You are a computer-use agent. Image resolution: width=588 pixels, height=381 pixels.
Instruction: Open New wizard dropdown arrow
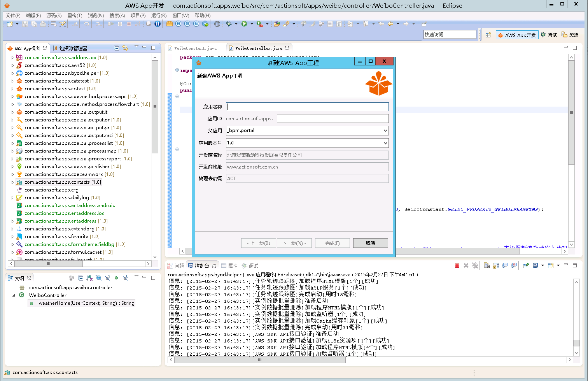tap(17, 24)
